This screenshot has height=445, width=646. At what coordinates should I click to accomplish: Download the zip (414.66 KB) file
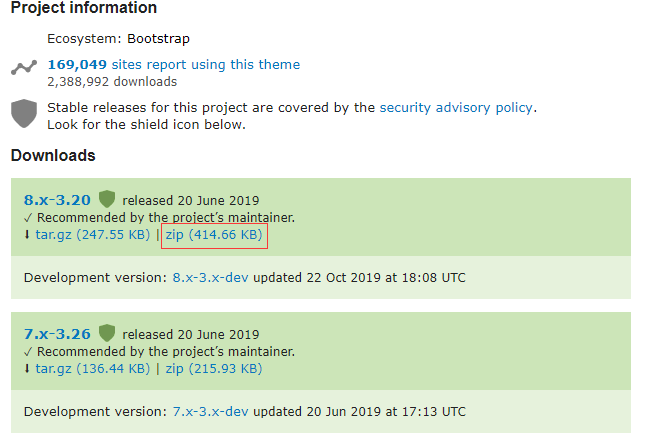click(x=214, y=235)
